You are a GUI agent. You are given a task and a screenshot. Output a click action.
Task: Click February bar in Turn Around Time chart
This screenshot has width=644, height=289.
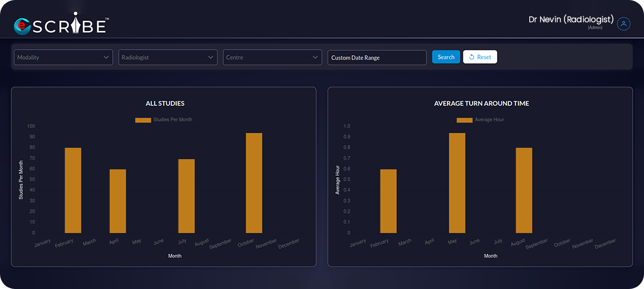point(388,201)
